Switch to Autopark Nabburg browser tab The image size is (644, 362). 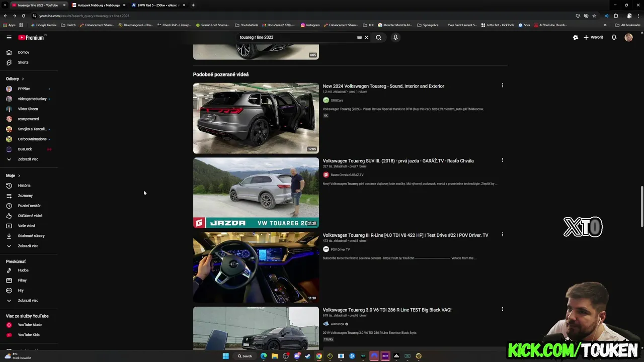[x=98, y=5]
